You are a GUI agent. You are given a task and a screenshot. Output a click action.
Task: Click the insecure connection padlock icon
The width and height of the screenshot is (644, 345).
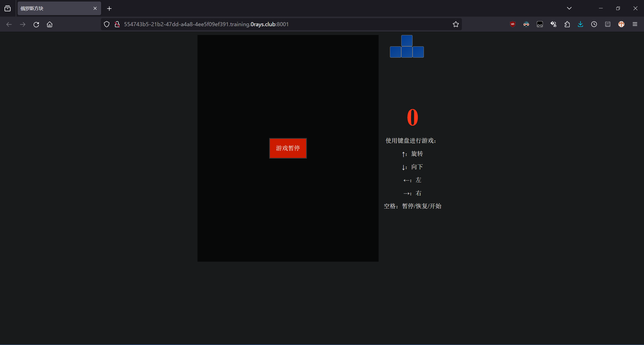117,24
